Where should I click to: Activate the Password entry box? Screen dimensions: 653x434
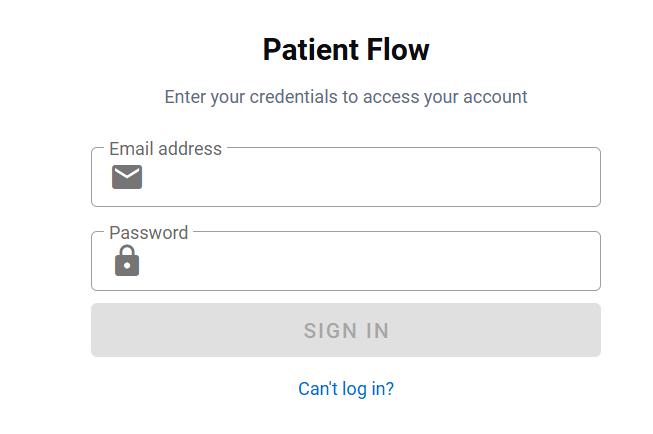point(370,262)
